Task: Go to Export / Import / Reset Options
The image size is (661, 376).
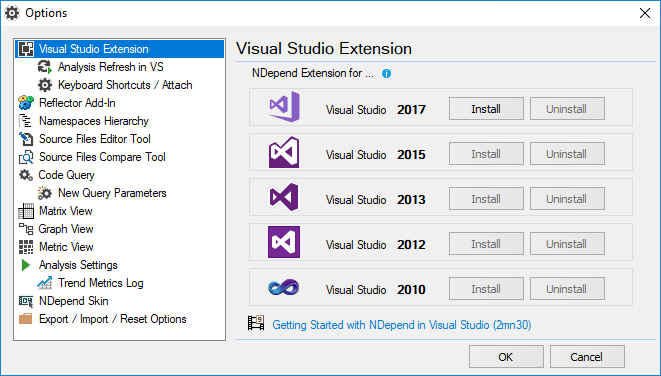Action: 113,319
